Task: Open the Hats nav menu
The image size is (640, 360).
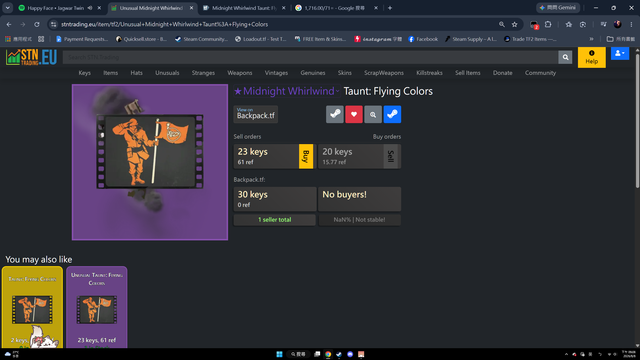Action: tap(136, 73)
